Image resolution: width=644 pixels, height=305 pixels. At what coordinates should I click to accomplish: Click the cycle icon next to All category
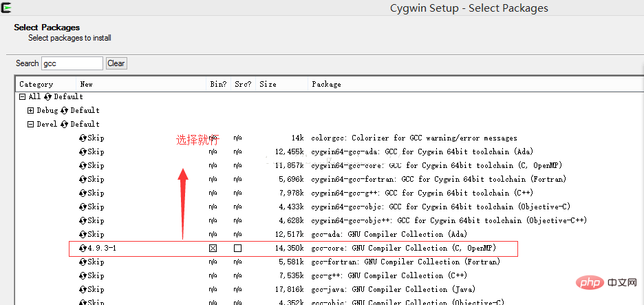(47, 96)
